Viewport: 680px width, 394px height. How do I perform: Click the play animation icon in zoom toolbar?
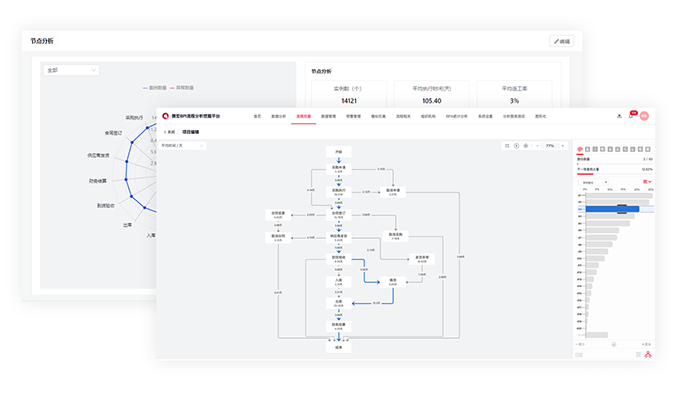pyautogui.click(x=517, y=146)
